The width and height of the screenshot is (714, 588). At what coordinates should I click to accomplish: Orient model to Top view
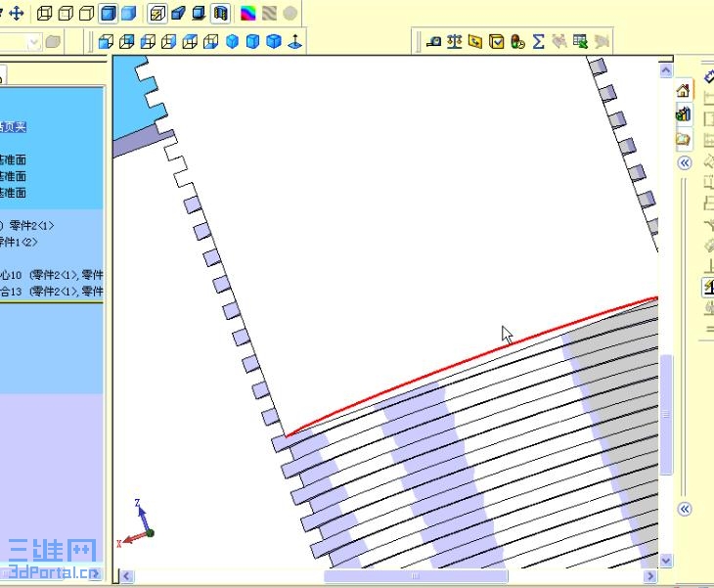[x=190, y=42]
